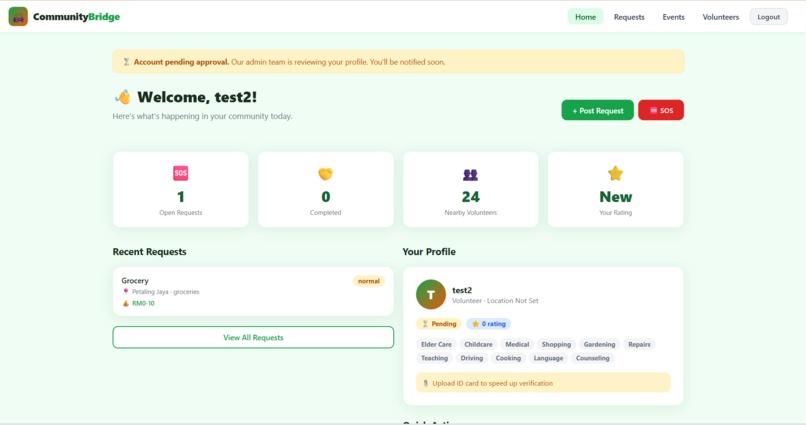Click the red SOS button
The width and height of the screenshot is (806, 425).
pyautogui.click(x=661, y=110)
